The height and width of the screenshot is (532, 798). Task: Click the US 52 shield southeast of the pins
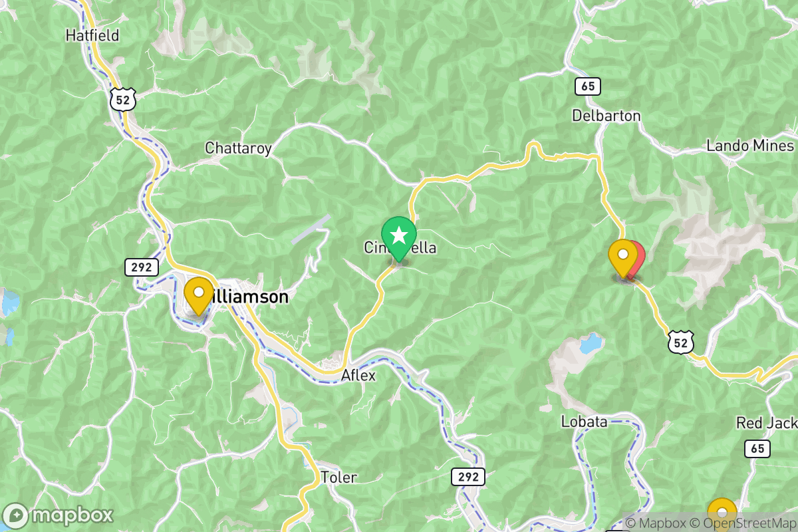pyautogui.click(x=680, y=342)
